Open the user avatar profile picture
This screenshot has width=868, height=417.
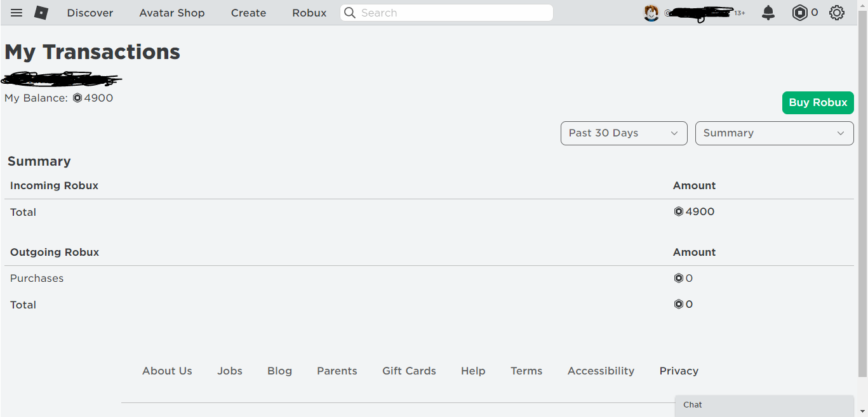click(x=651, y=13)
